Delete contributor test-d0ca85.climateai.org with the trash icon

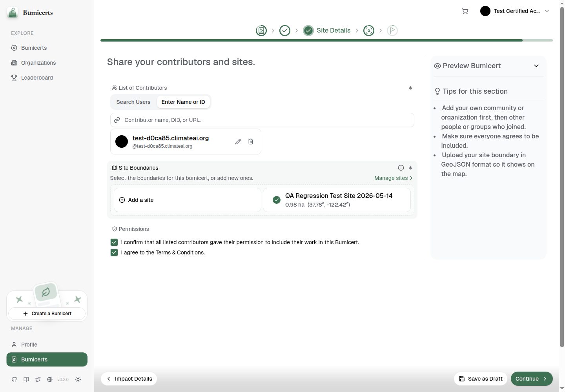pos(251,142)
